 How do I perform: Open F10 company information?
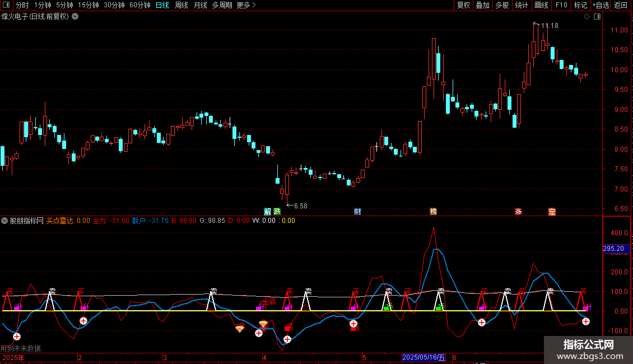[x=561, y=5]
